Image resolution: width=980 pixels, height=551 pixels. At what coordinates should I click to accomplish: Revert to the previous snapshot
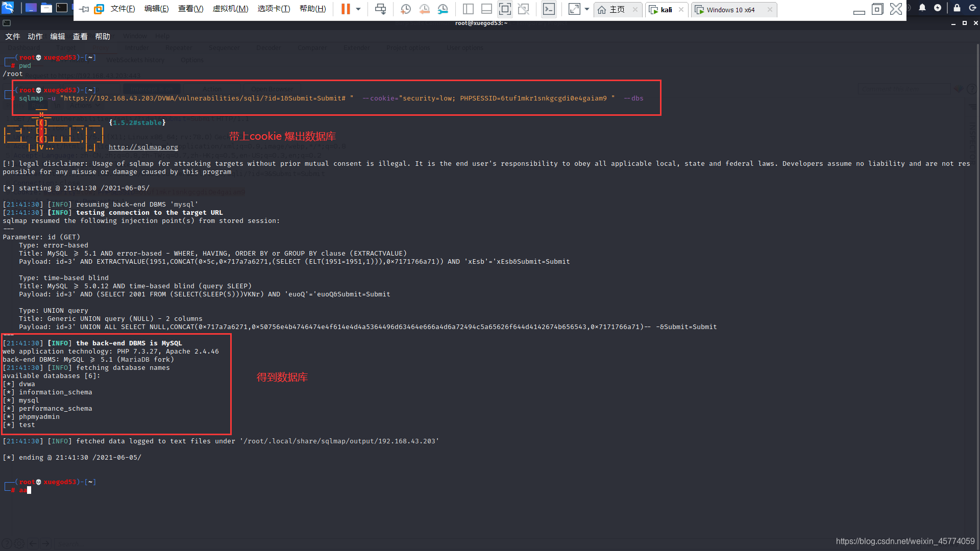click(424, 9)
